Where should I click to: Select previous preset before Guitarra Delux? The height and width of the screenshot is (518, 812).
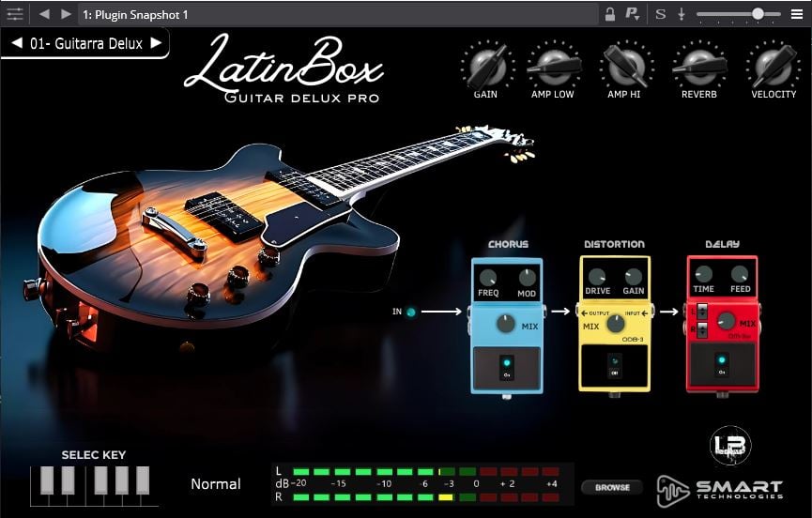(17, 43)
